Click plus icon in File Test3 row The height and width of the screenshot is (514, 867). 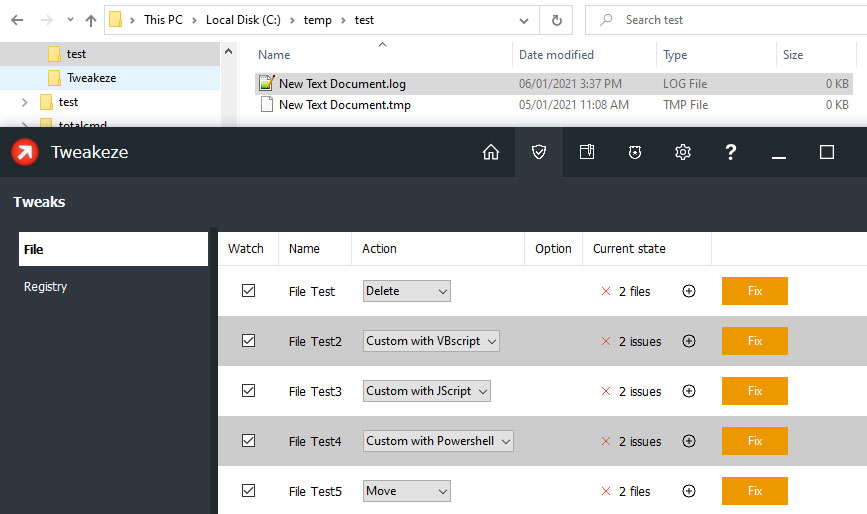click(x=688, y=391)
